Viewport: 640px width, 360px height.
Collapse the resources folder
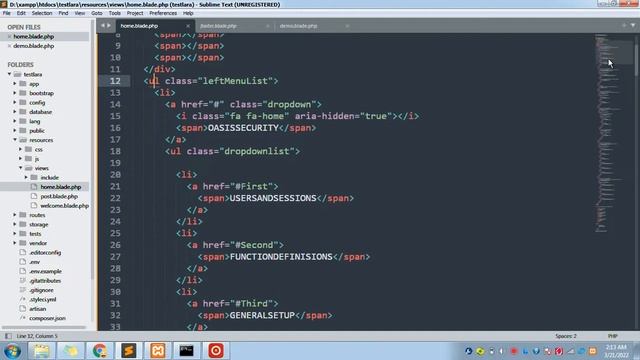tap(15, 140)
